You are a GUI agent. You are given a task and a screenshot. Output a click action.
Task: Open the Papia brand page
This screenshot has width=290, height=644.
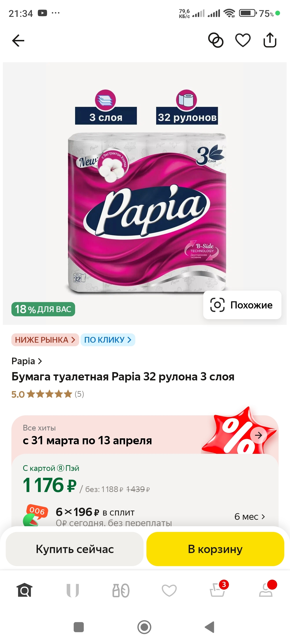[x=27, y=361]
